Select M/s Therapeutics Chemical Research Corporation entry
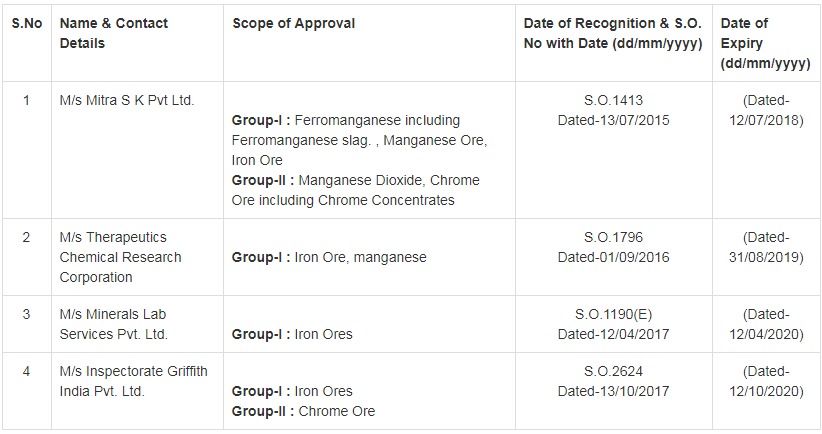 (120, 257)
